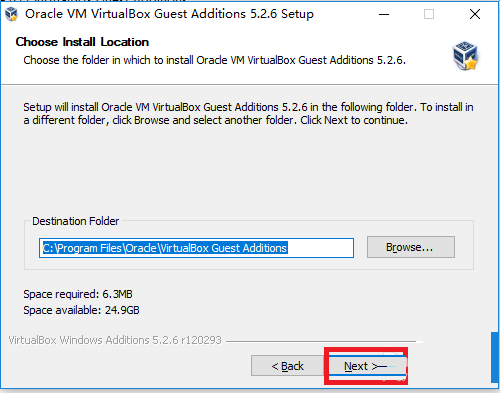The image size is (500, 393).
Task: Click the blue strip behind the dialog's right edge
Action: (495, 358)
